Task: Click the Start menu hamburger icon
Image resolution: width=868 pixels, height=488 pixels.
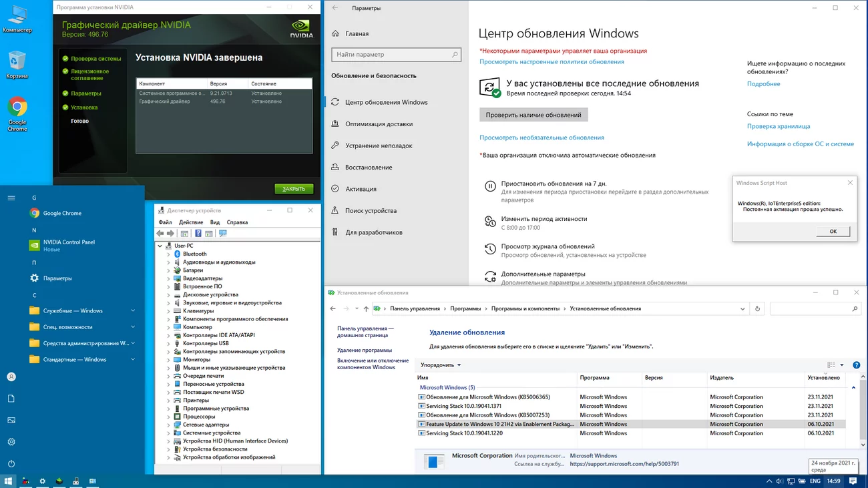Action: click(11, 198)
